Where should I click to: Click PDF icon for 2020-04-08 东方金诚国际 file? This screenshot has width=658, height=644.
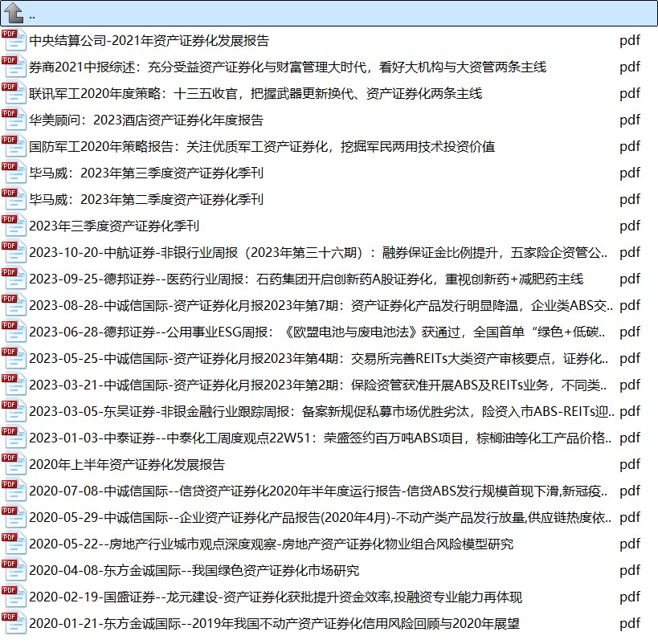[x=14, y=570]
